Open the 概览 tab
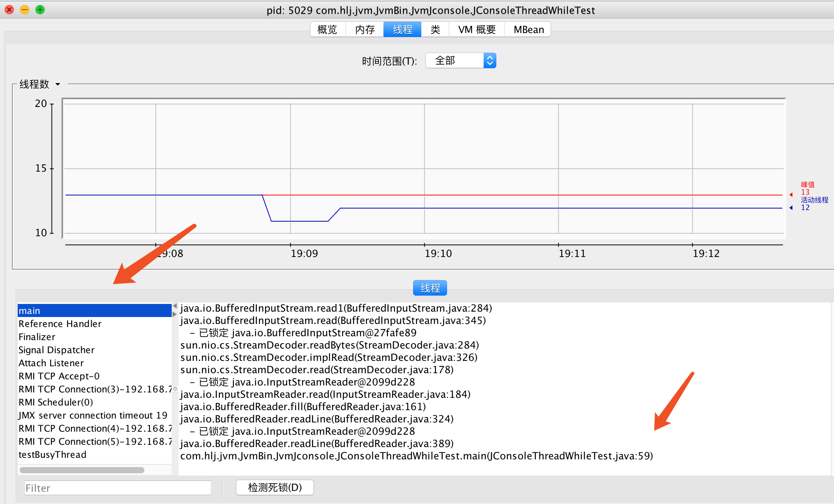The image size is (834, 504). (327, 30)
